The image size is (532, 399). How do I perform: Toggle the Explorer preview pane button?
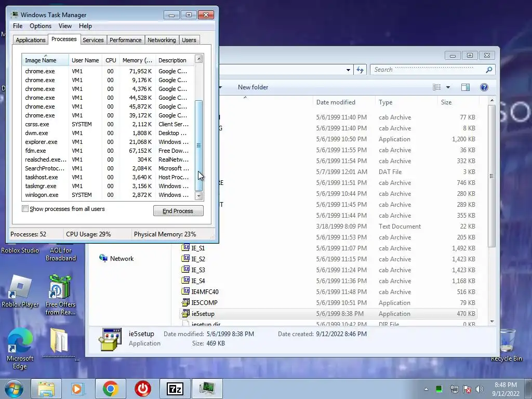pyautogui.click(x=465, y=87)
